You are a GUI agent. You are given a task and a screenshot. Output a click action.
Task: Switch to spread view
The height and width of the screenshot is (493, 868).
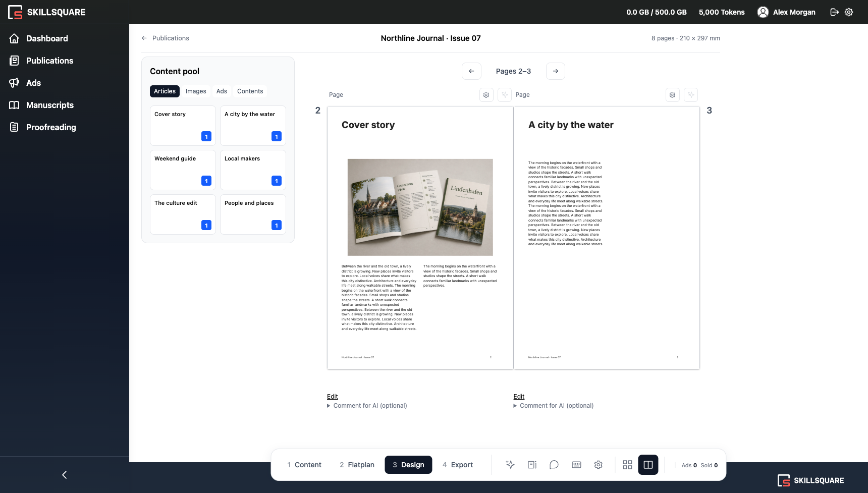click(648, 465)
